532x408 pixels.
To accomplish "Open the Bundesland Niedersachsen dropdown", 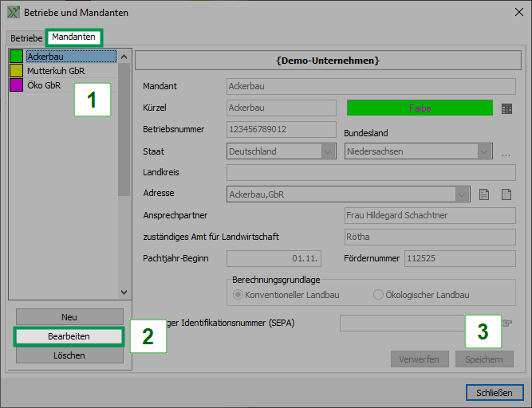I will click(x=484, y=151).
